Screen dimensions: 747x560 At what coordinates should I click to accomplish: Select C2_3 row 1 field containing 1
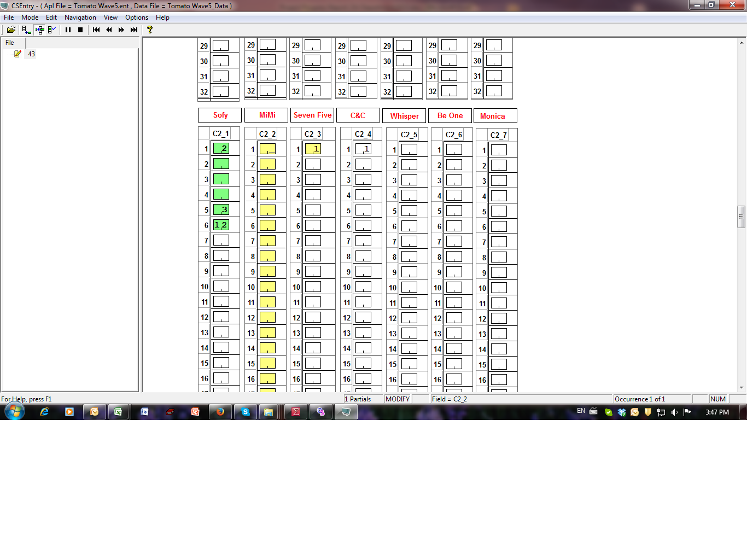coord(313,149)
